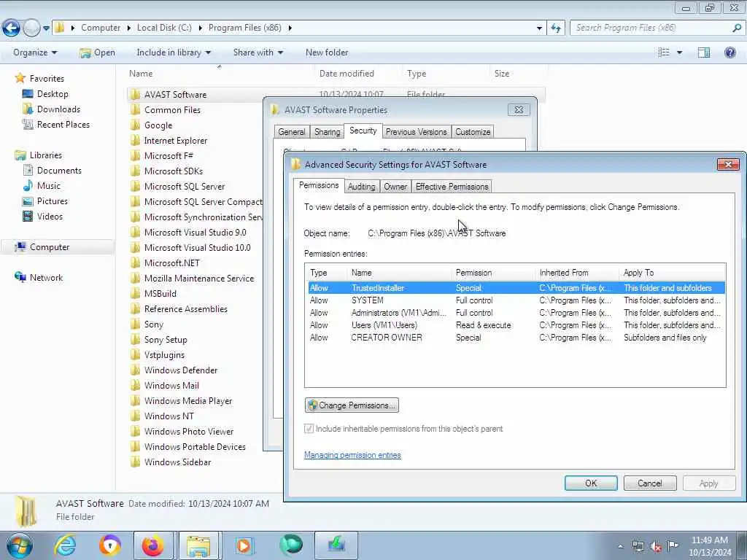Click the refresh button beside address bar
This screenshot has height=560, width=747.
coord(556,28)
